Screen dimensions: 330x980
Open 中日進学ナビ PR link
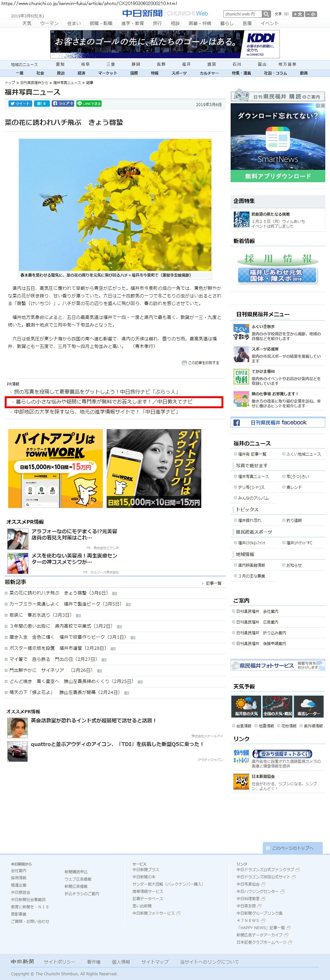pos(96,412)
